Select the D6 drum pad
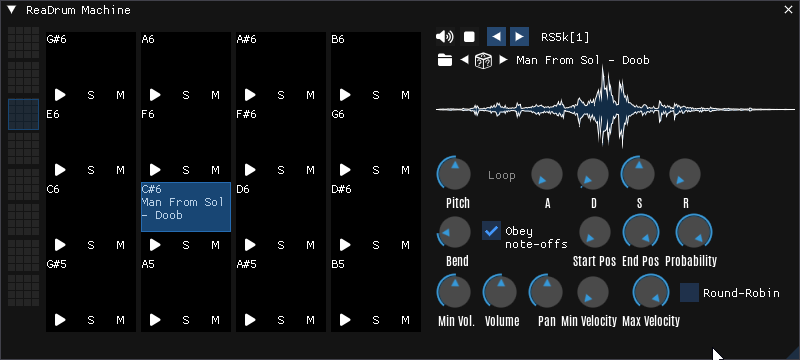 click(x=281, y=207)
